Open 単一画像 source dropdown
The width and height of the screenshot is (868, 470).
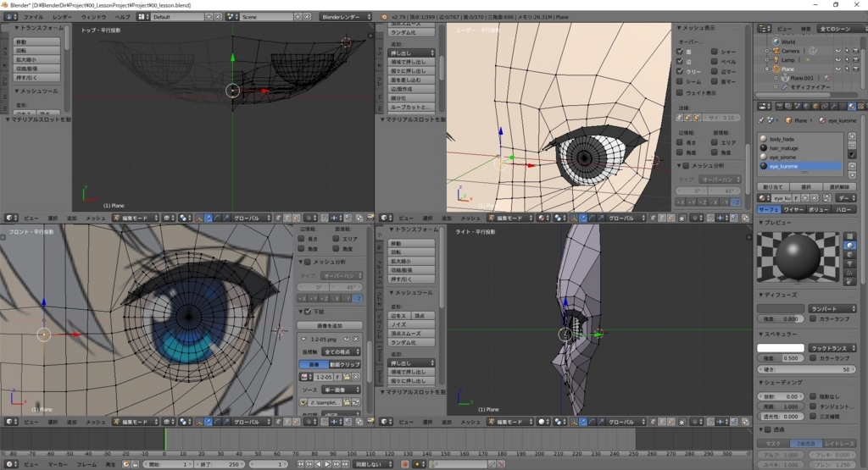coord(341,390)
